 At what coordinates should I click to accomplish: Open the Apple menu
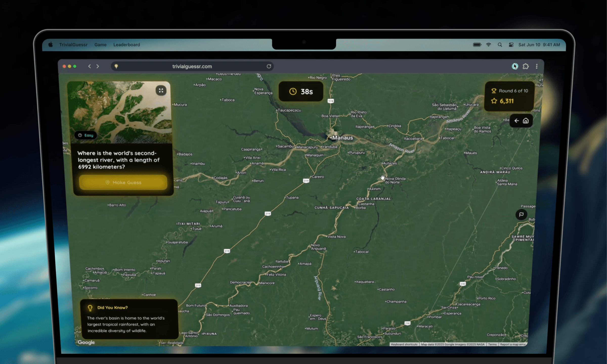[x=51, y=45]
